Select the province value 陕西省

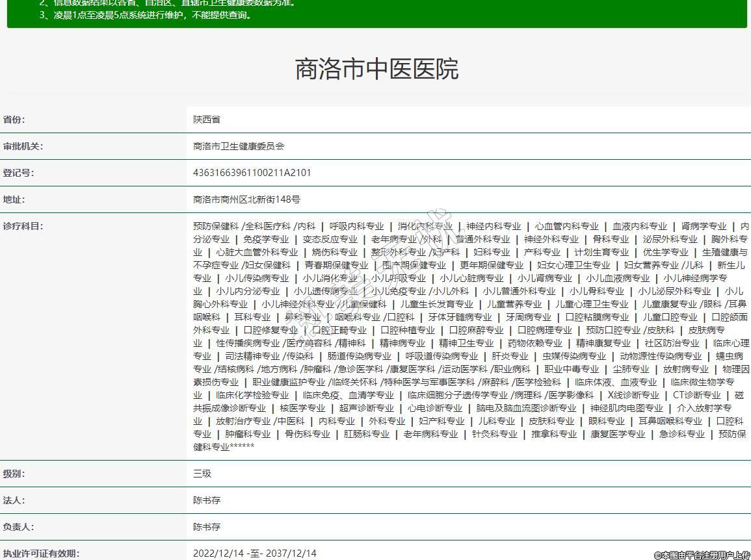206,120
